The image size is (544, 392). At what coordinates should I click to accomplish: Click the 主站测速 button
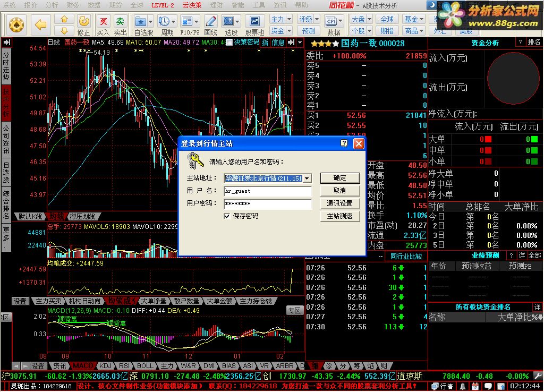pyautogui.click(x=339, y=217)
